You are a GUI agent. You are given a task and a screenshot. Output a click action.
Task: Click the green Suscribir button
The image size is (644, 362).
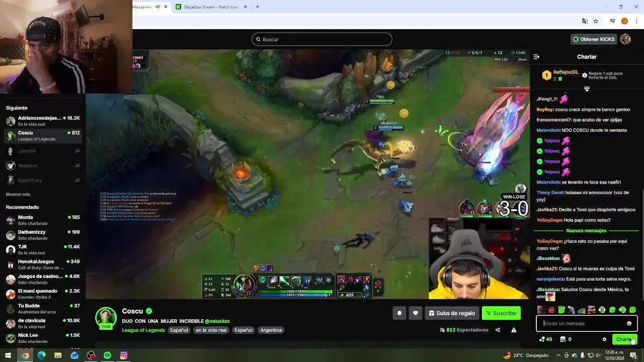[x=501, y=313]
